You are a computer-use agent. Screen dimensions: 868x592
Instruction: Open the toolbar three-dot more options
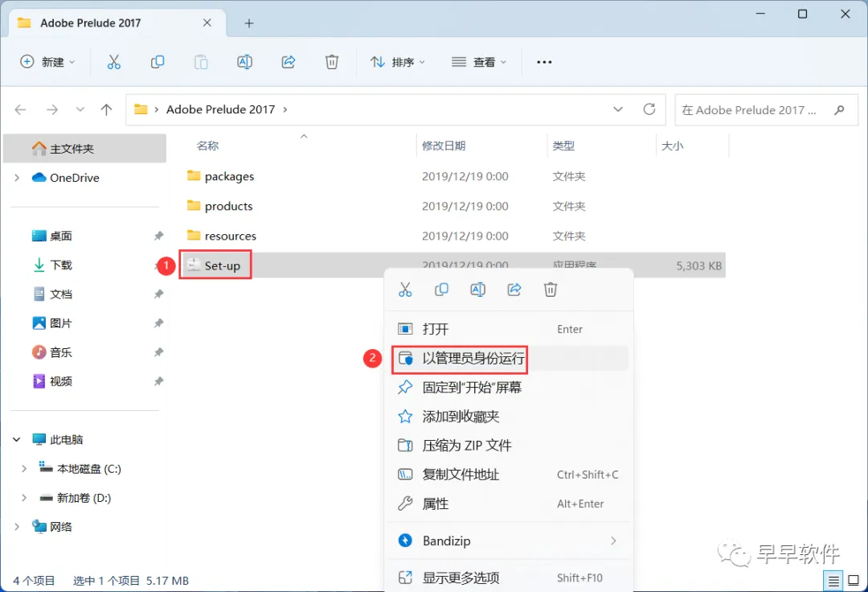(544, 62)
